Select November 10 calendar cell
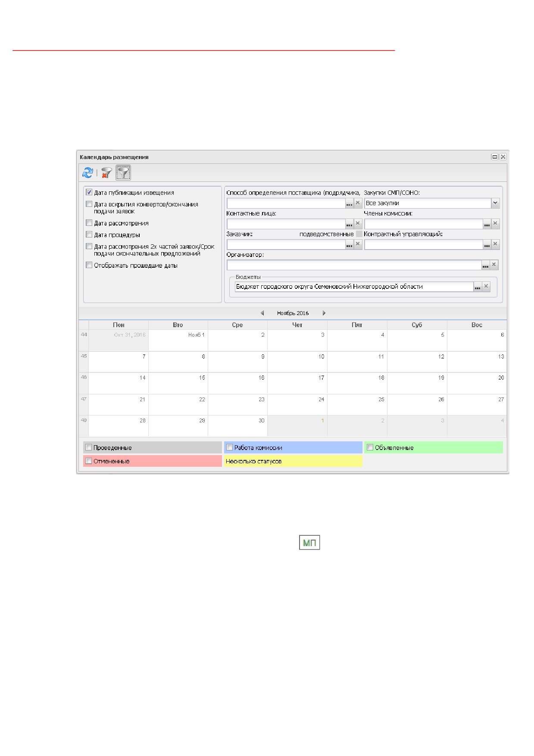This screenshot has width=534, height=756. pos(297,362)
